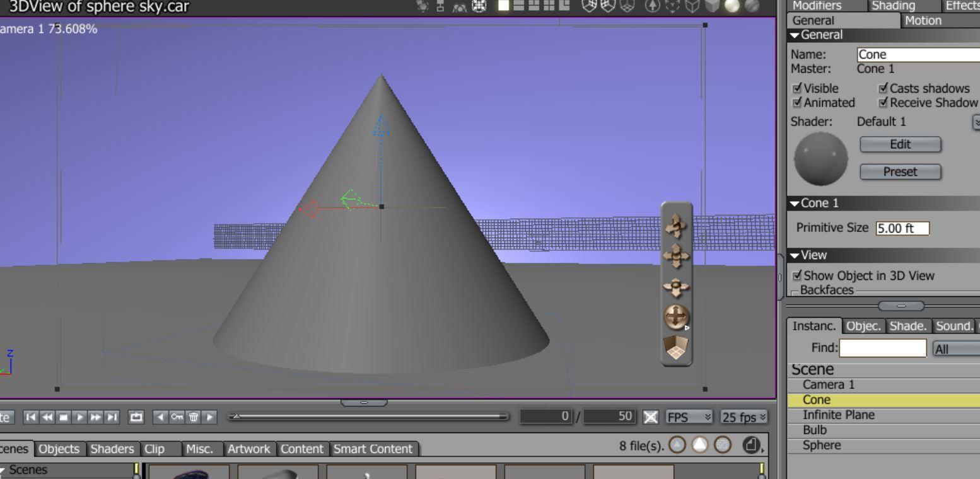Choose the four-pane quad view layout
The width and height of the screenshot is (980, 479).
point(548,6)
